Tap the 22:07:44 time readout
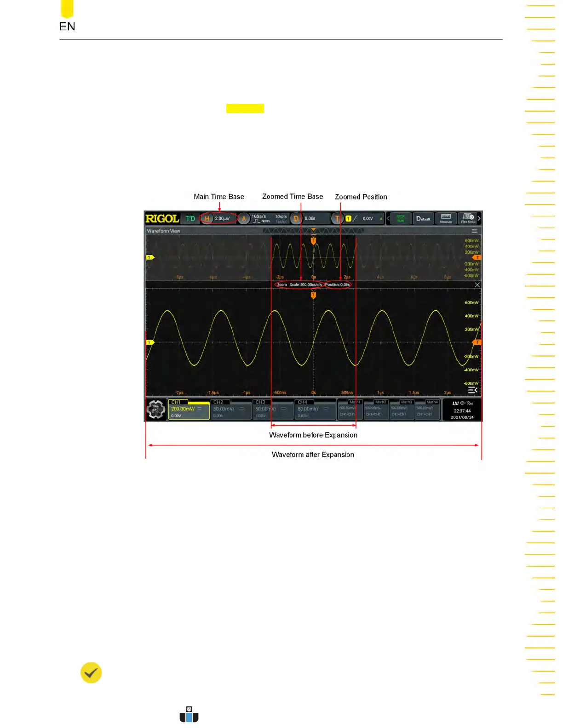The image size is (563, 728). click(x=462, y=411)
